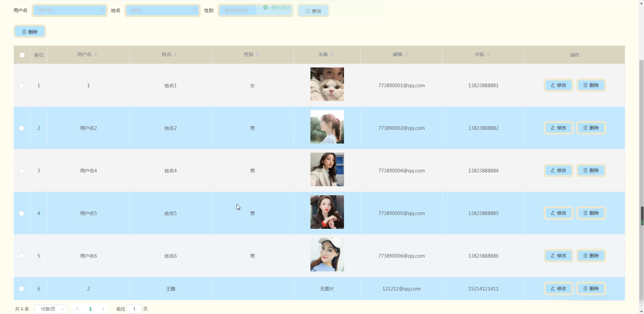Delete row 姓名1 record

(591, 85)
